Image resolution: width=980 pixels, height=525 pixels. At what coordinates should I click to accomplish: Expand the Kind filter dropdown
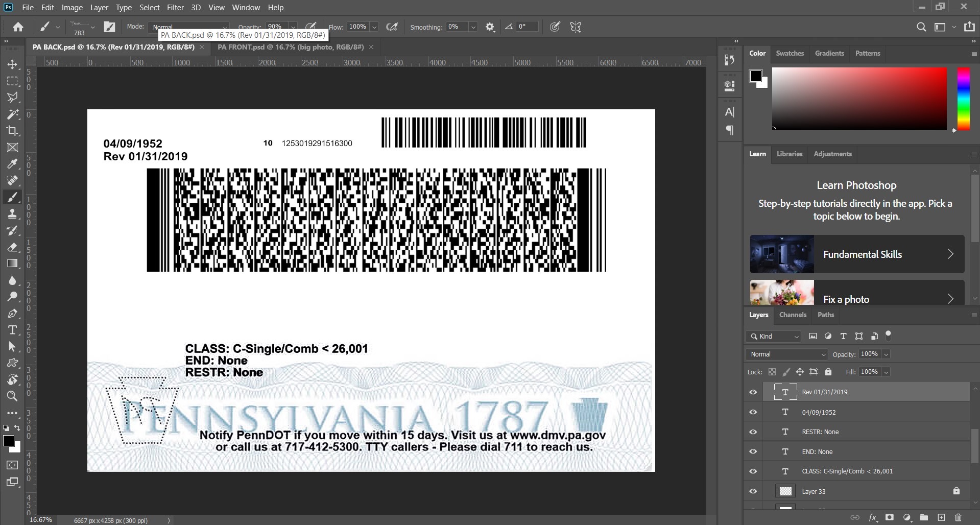tap(773, 336)
